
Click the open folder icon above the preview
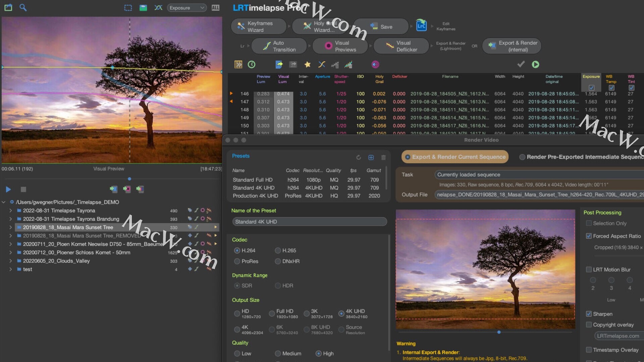click(8, 7)
